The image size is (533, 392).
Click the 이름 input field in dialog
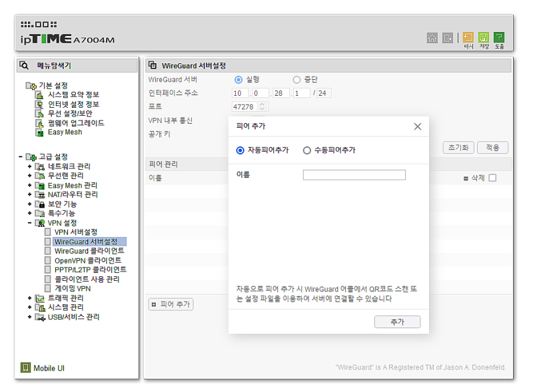pos(354,175)
